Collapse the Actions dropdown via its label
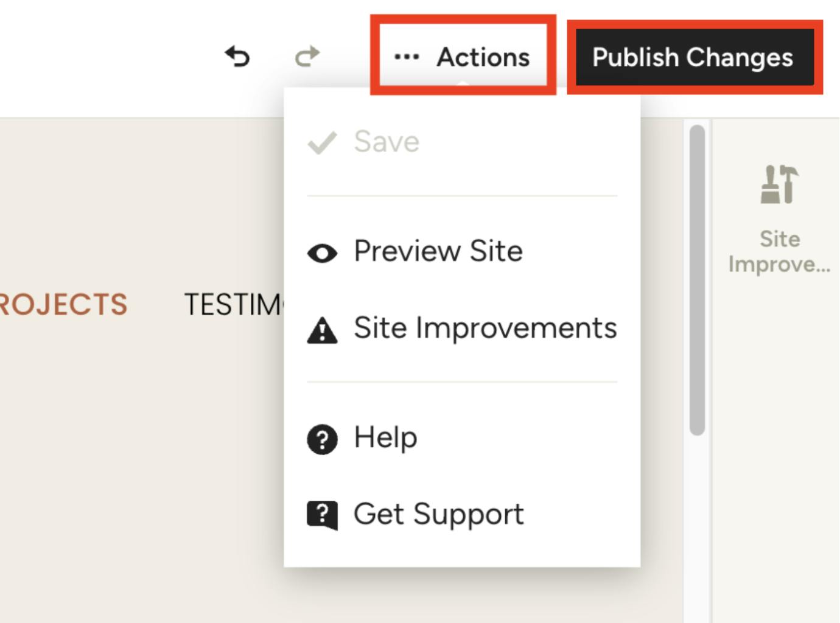Viewport: 840px width, 623px height. pos(483,57)
